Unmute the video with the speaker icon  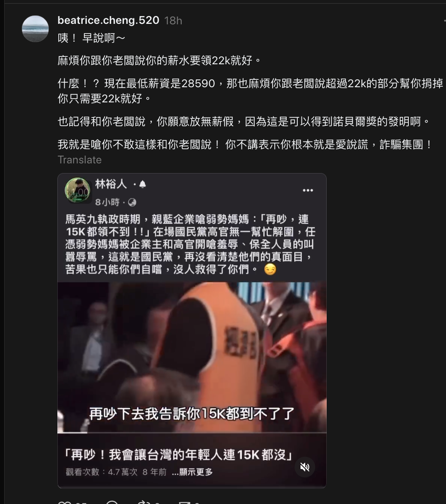click(x=305, y=467)
